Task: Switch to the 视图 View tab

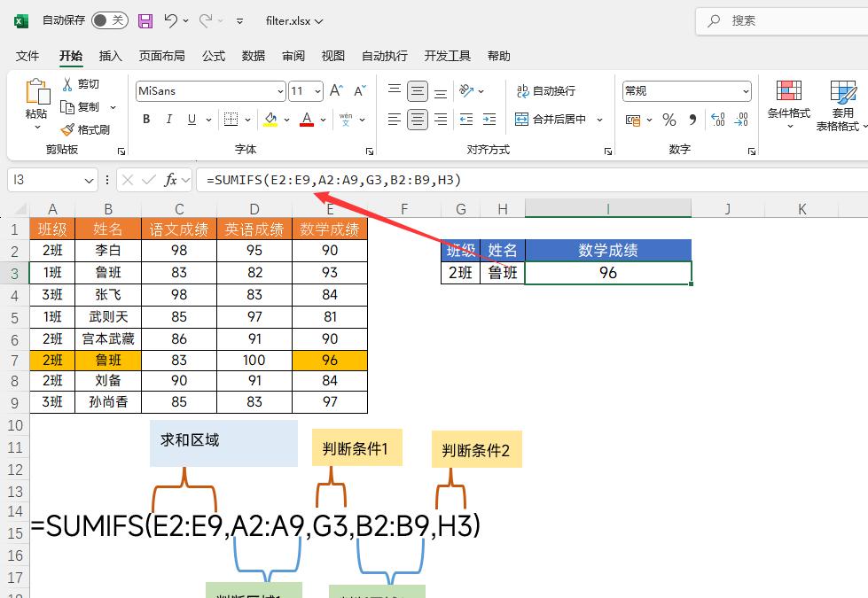Action: coord(333,56)
